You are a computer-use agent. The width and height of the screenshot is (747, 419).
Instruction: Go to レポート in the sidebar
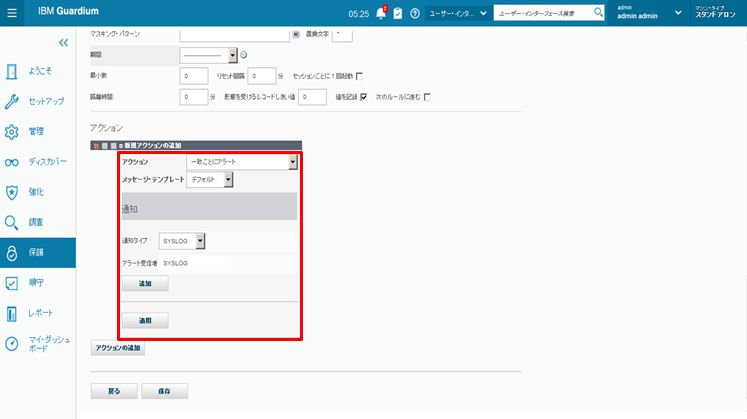41,313
